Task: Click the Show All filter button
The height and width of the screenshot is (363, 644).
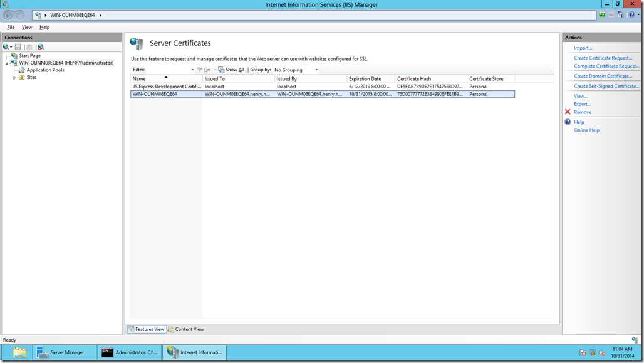Action: (x=231, y=70)
